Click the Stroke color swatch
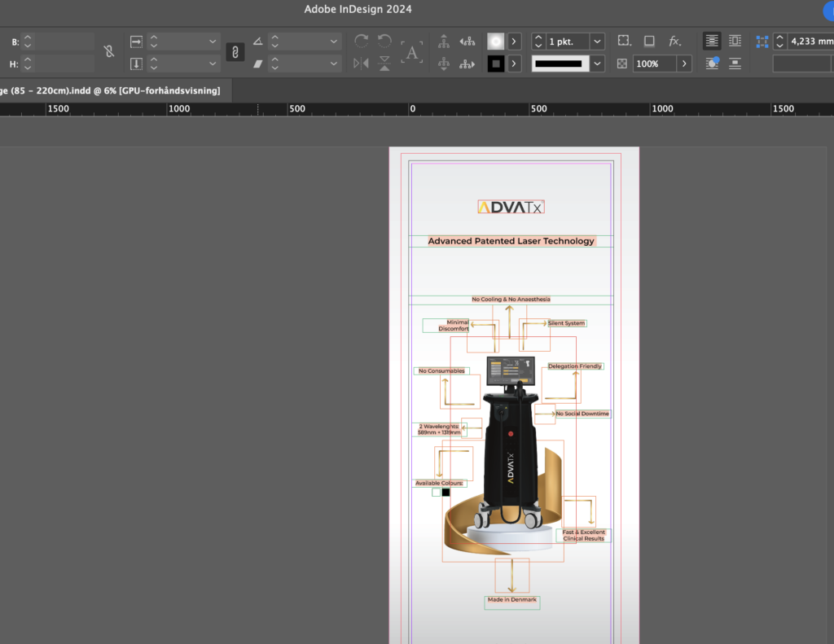The width and height of the screenshot is (834, 644). [496, 64]
